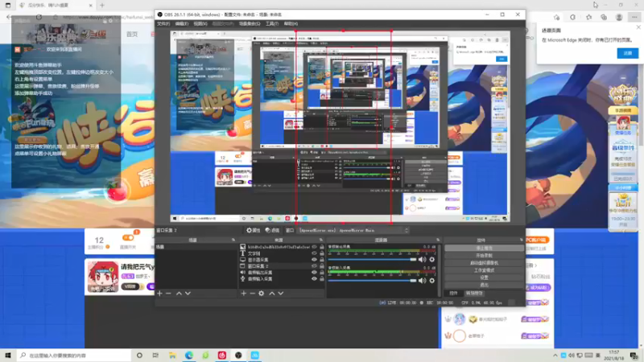Image resolution: width=644 pixels, height=362 pixels.
Task: Undock the Scenes panel via its header icon
Action: point(233,240)
